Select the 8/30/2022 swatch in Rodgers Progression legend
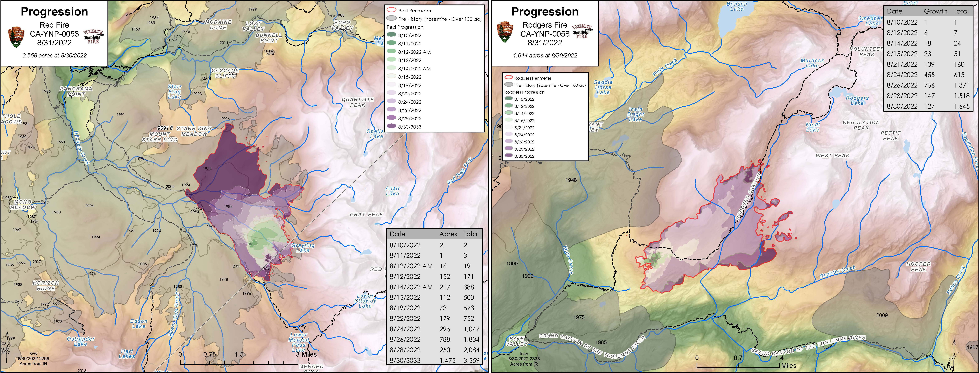 [x=509, y=156]
